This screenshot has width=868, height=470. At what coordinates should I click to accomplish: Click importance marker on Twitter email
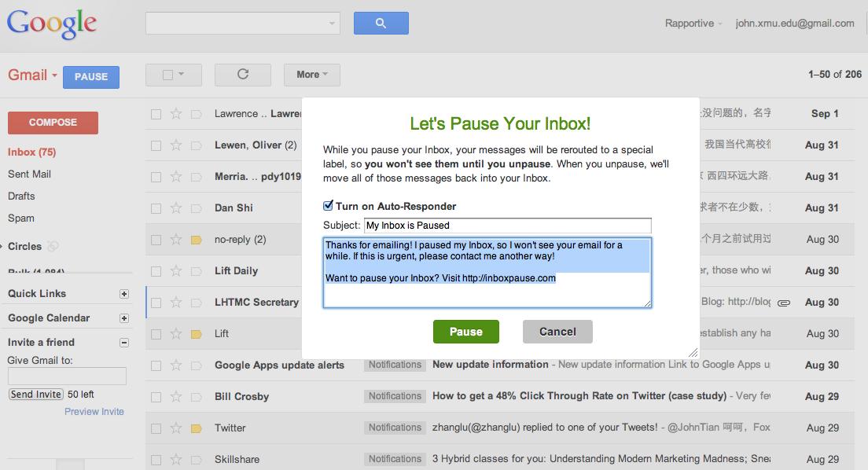196,428
